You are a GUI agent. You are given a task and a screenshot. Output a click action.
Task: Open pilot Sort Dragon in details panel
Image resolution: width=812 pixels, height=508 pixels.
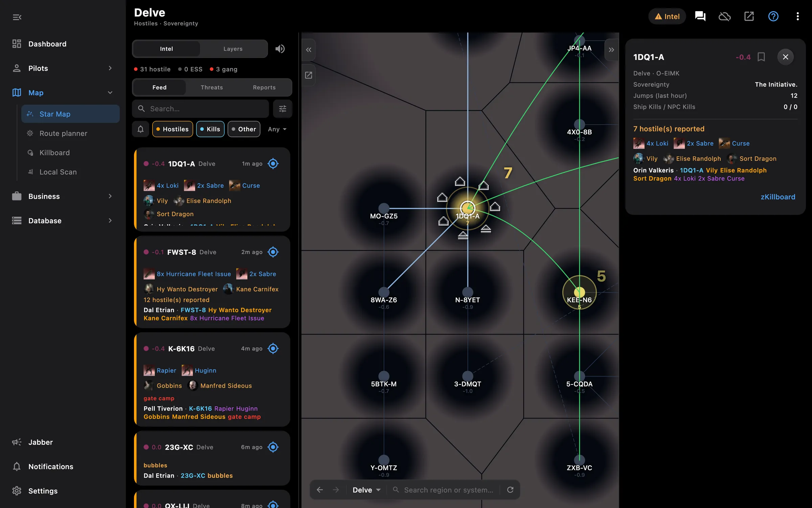[x=751, y=158]
